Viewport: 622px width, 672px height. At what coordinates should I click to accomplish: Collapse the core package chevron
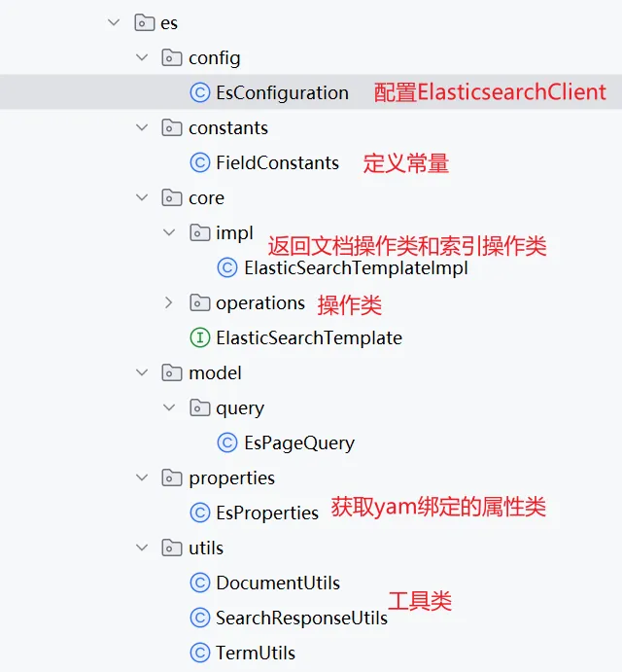click(142, 197)
